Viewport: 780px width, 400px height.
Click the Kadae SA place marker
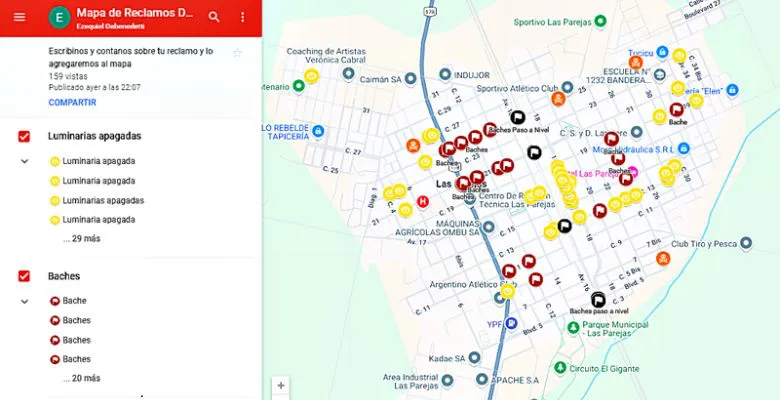click(x=475, y=358)
